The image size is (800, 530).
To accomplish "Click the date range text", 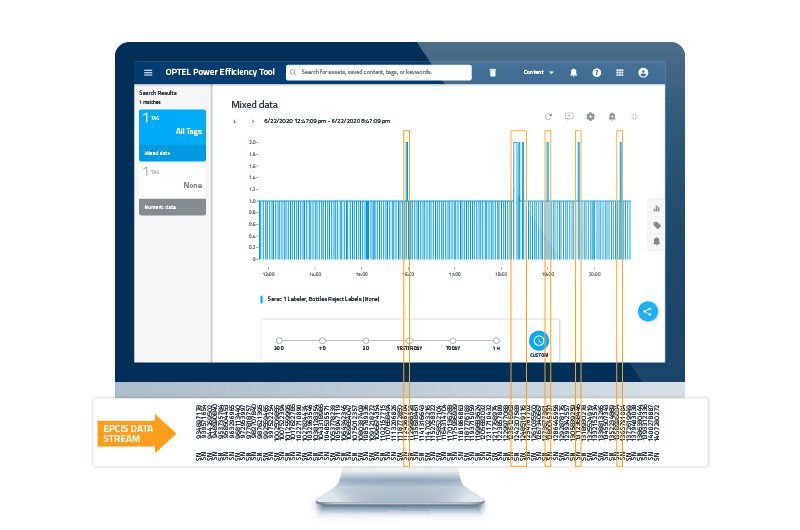I will [327, 121].
